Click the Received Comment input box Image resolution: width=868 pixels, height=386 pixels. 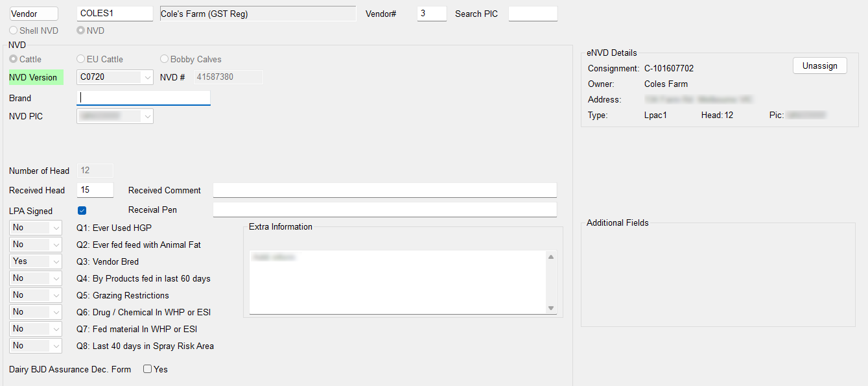384,190
